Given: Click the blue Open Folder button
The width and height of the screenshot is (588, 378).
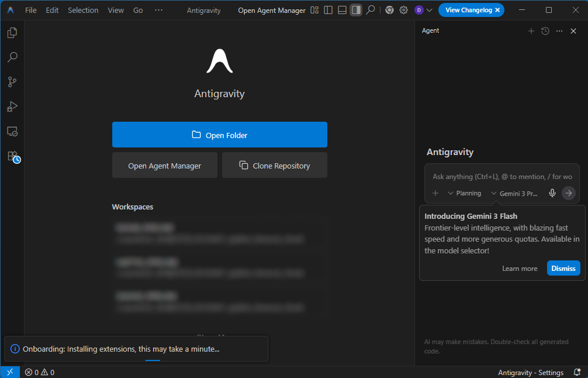Looking at the screenshot, I should pyautogui.click(x=219, y=135).
